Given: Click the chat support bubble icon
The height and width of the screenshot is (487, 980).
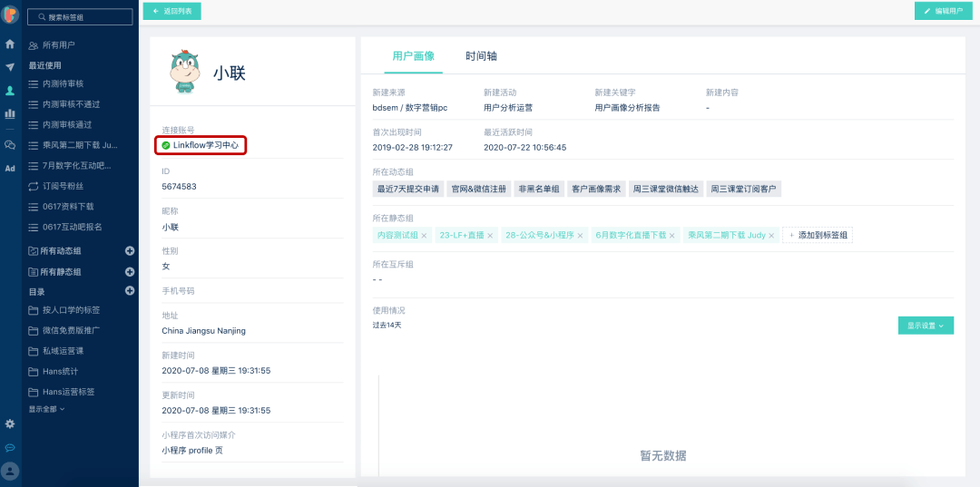Looking at the screenshot, I should tap(10, 447).
